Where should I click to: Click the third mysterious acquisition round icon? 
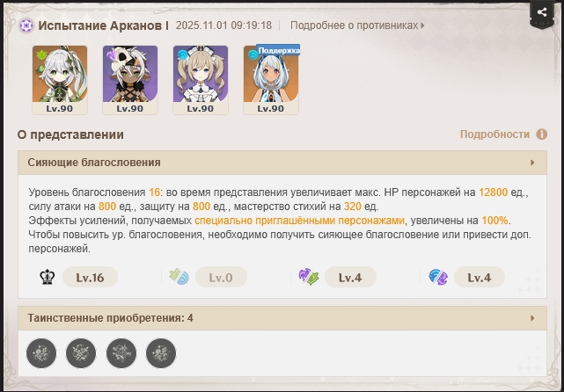121,353
